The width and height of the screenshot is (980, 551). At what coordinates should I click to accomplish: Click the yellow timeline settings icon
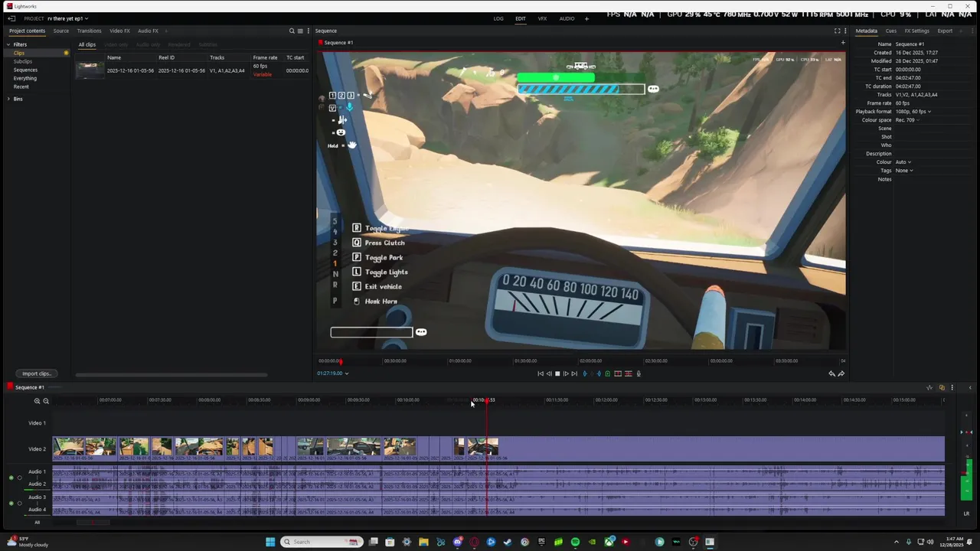coord(942,387)
